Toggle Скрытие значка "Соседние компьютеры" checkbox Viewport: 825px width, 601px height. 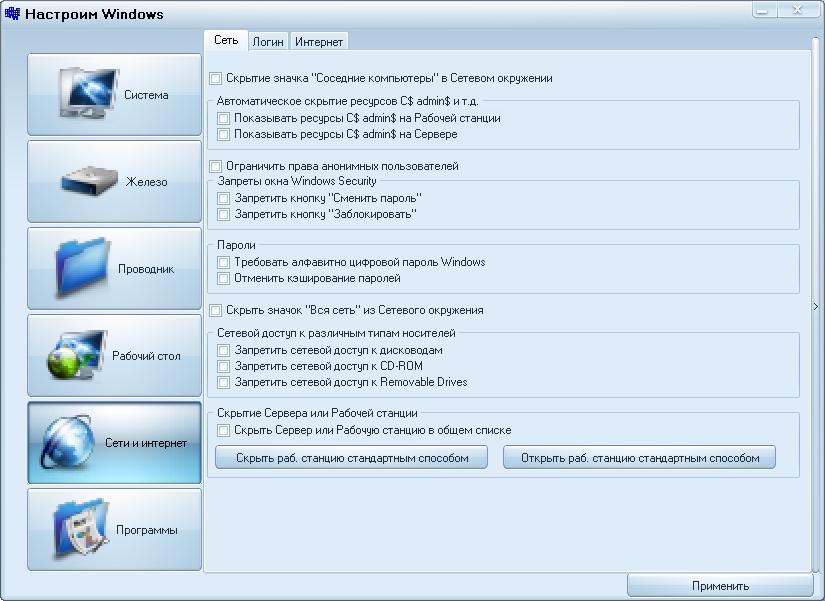click(215, 78)
